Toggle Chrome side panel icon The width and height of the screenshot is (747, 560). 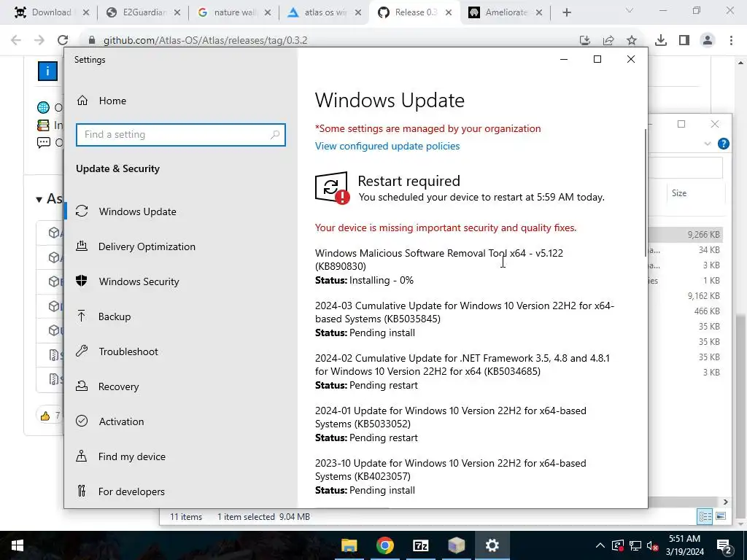[684, 41]
